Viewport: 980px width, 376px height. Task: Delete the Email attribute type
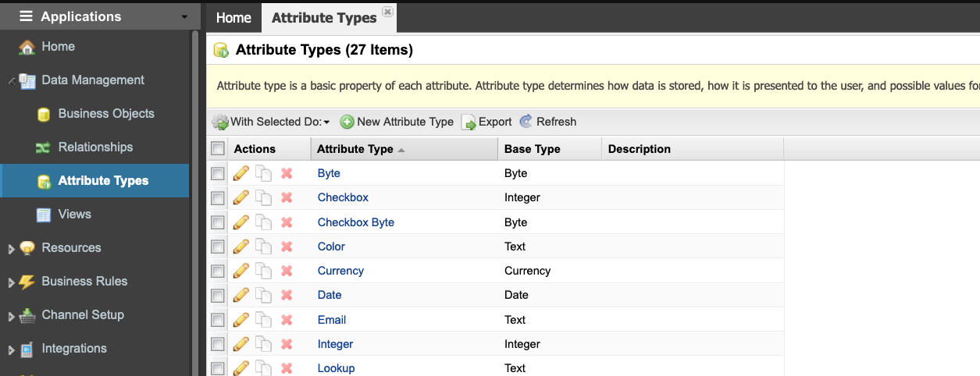tap(287, 320)
